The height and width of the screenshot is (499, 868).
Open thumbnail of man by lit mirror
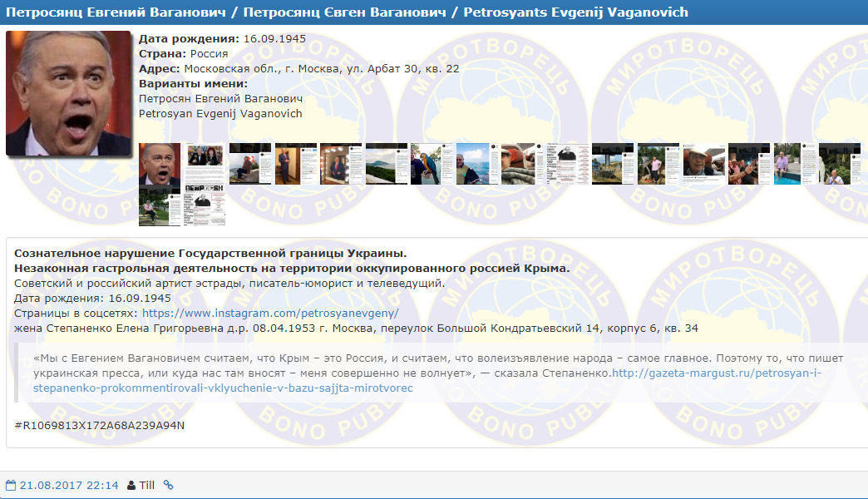(x=341, y=164)
